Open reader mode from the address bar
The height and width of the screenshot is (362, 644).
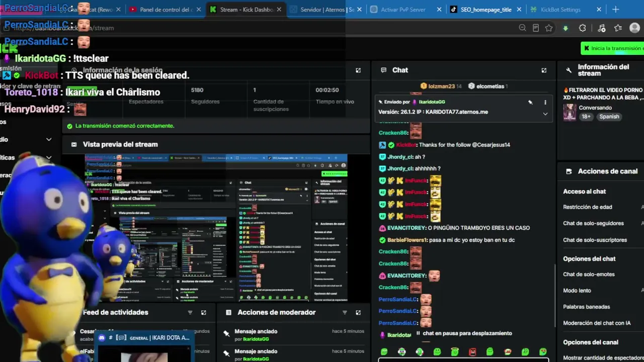(536, 28)
